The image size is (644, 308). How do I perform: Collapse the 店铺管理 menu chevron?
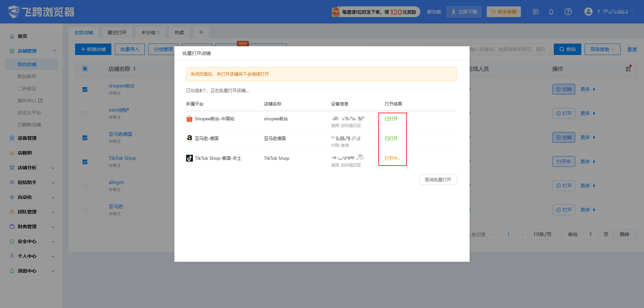point(54,51)
